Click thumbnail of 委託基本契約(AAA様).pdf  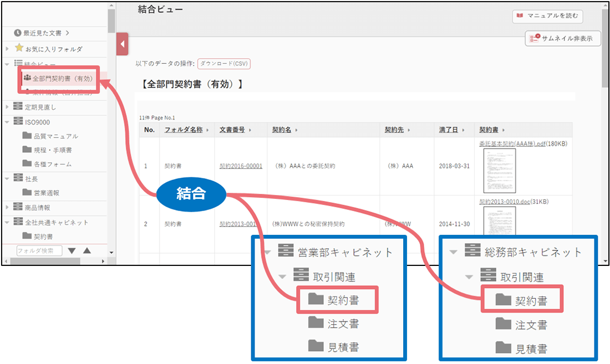tap(500, 171)
